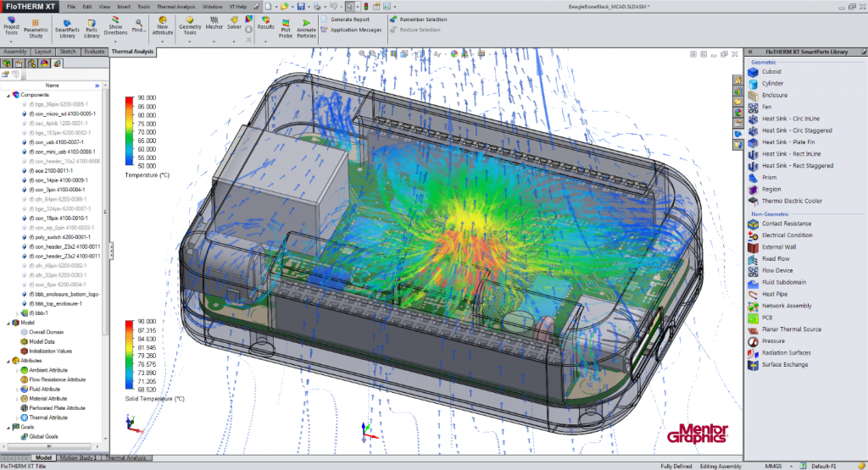
Task: Click the Show Directions button
Action: pyautogui.click(x=115, y=25)
